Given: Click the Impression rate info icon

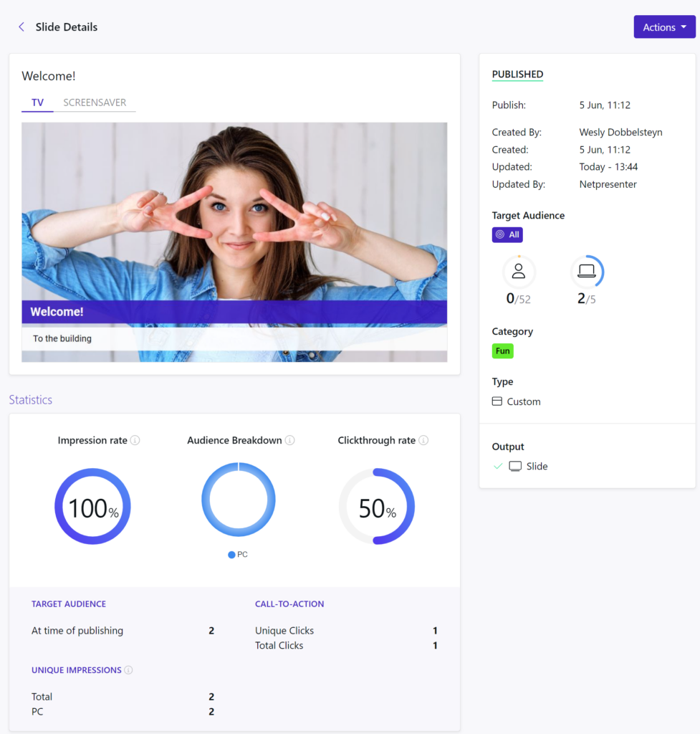Looking at the screenshot, I should 135,440.
